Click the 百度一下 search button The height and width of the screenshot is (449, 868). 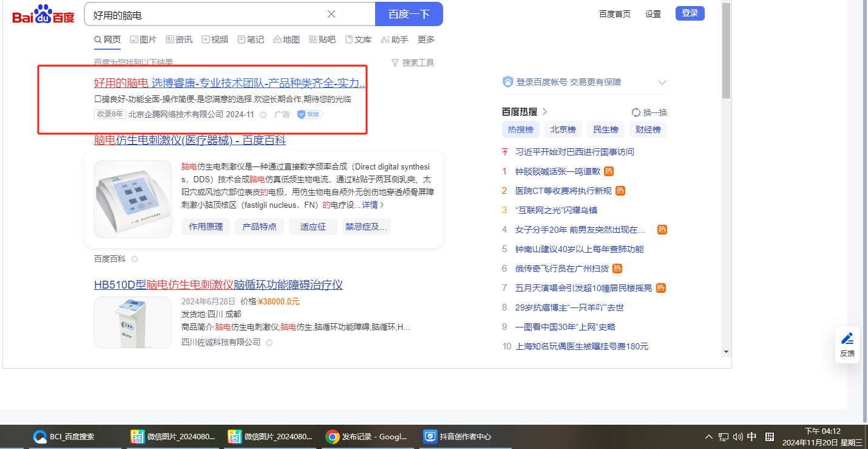click(409, 14)
